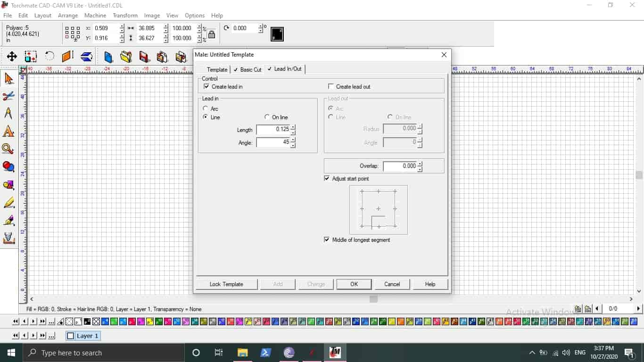Screen dimensions: 644x362
Task: Activate the magnifier zoom tool
Action: 8,149
